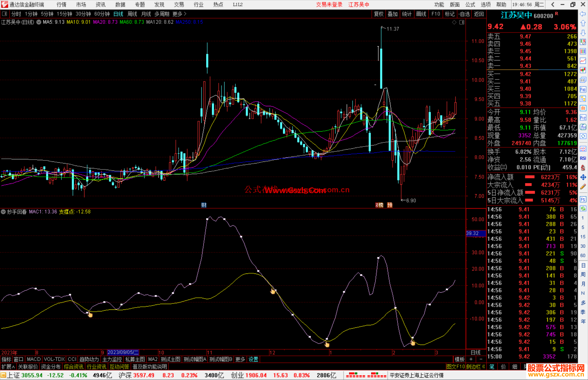
Task: Click the F12 sidebar icon
Action: [x=583, y=118]
